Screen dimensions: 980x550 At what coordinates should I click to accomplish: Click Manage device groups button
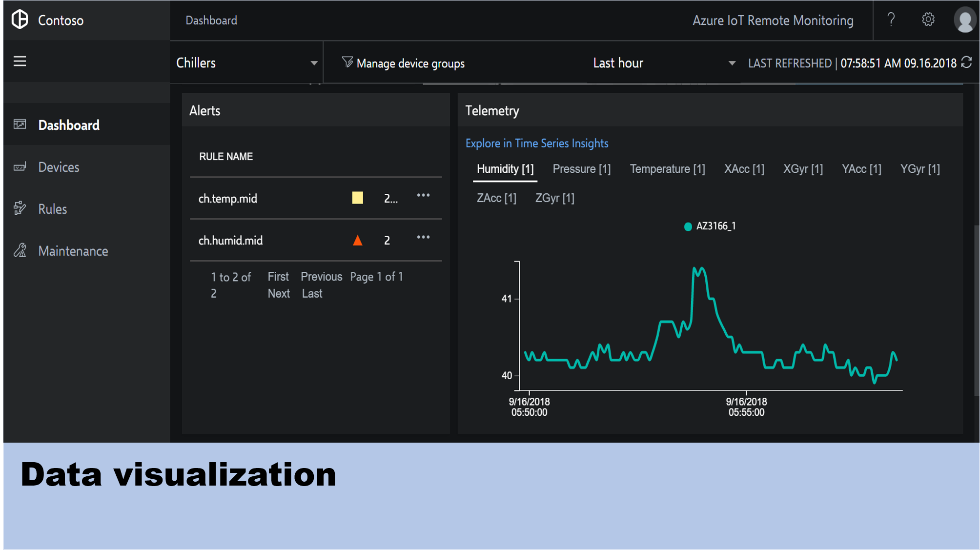pos(404,63)
